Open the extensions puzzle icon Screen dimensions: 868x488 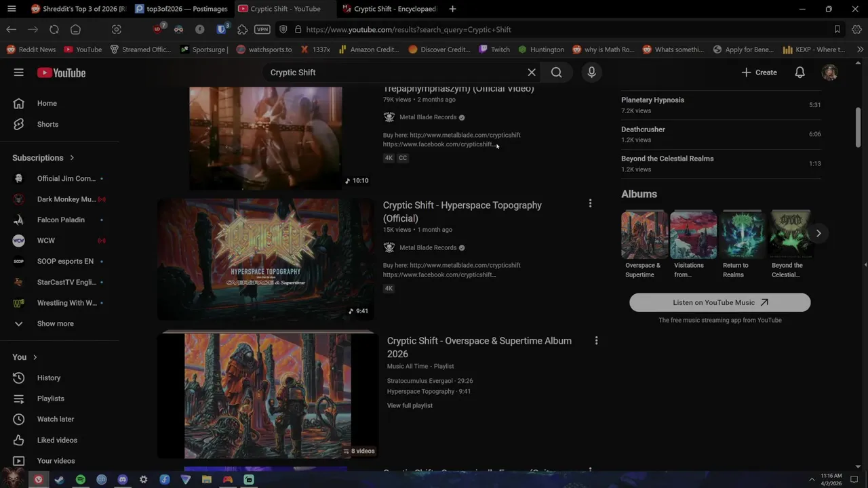tap(242, 30)
